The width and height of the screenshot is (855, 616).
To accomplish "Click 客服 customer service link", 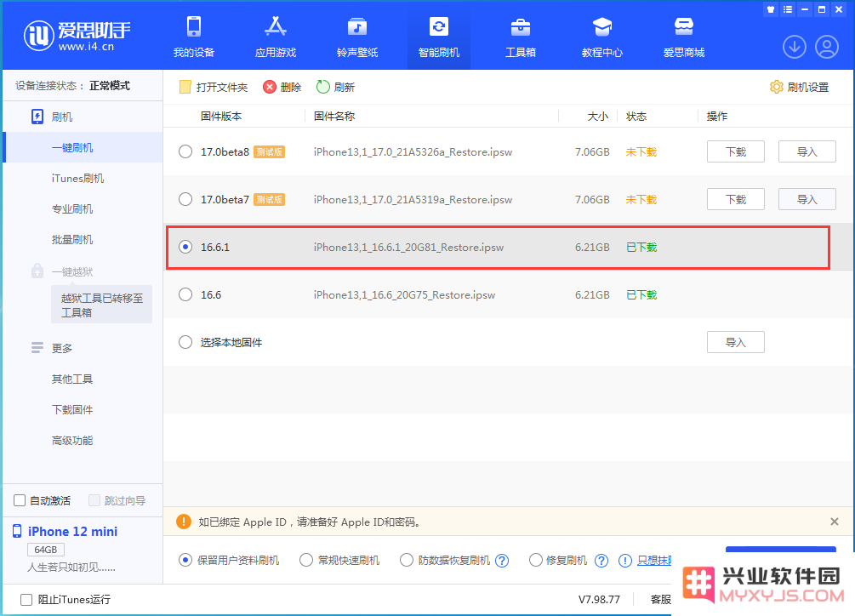I will (661, 600).
